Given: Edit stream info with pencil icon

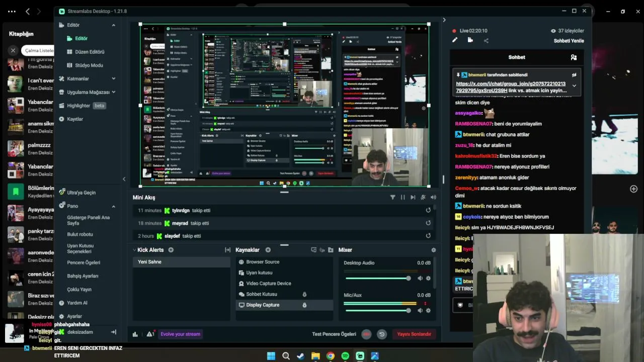Looking at the screenshot, I should (455, 40).
